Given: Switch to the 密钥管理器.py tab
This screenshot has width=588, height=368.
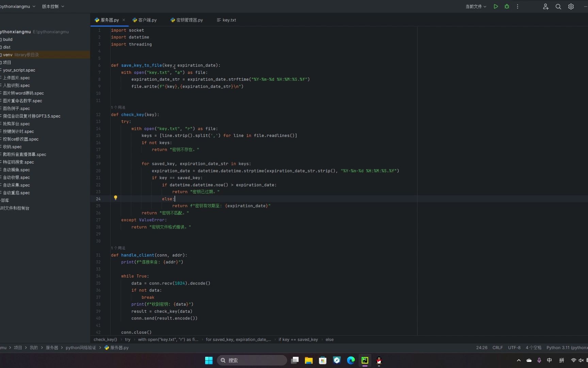Looking at the screenshot, I should coord(186,20).
